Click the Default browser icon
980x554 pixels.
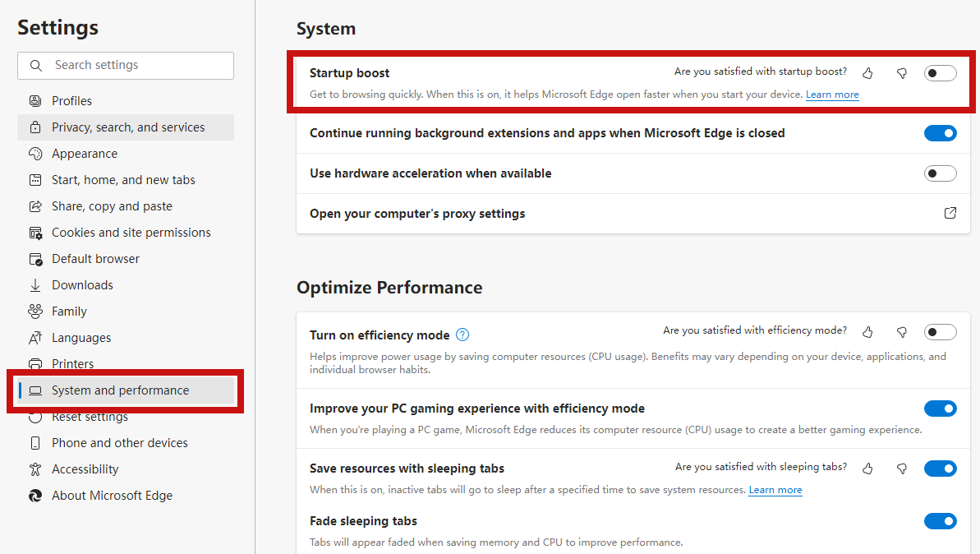point(35,259)
